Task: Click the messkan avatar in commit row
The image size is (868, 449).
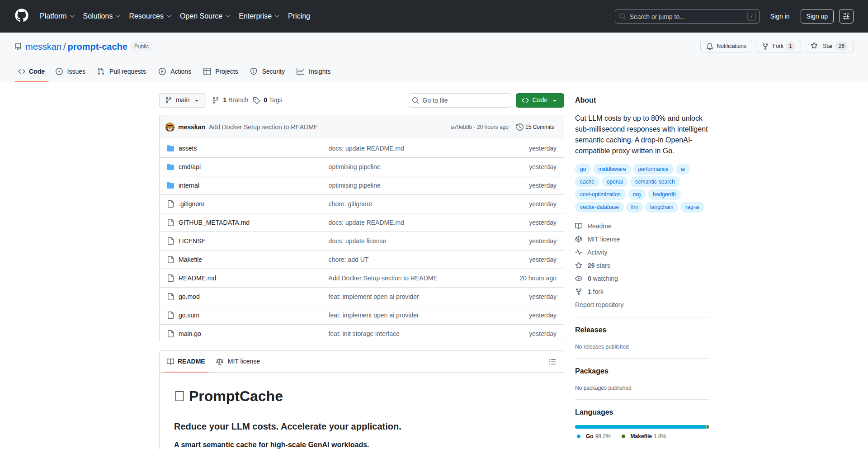Action: point(170,127)
